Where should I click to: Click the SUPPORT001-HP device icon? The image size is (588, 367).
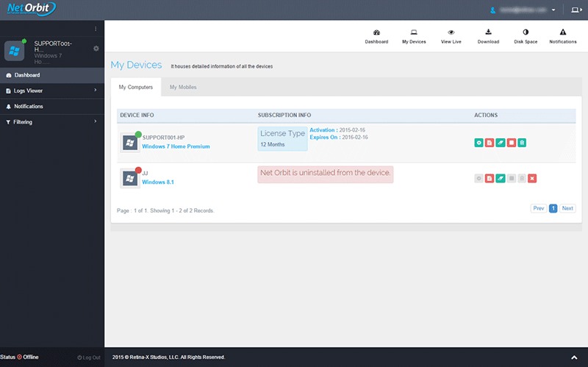point(130,143)
